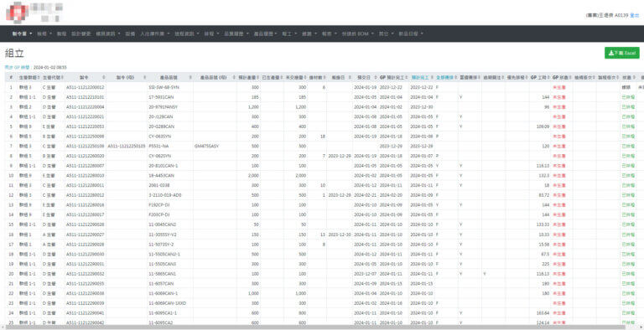Click the 同步 GP 時間 link
The image size is (644, 330).
tap(18, 67)
